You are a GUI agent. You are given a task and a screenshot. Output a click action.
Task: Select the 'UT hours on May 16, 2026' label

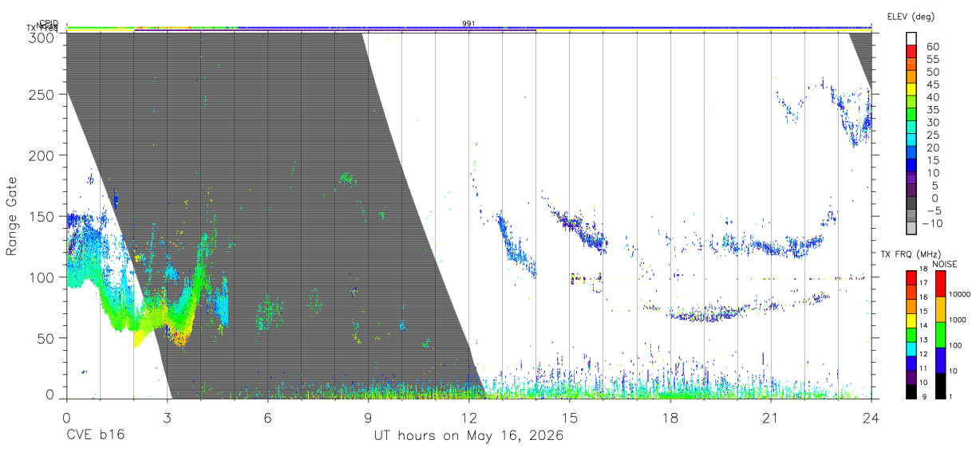(468, 436)
